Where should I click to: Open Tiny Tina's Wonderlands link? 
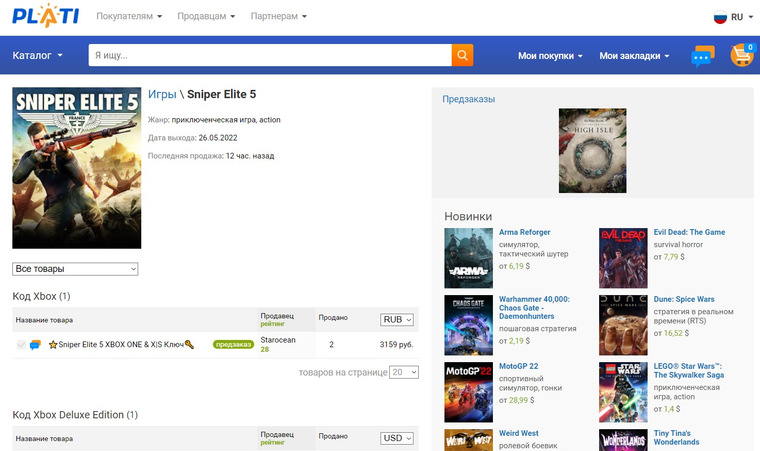(676, 437)
